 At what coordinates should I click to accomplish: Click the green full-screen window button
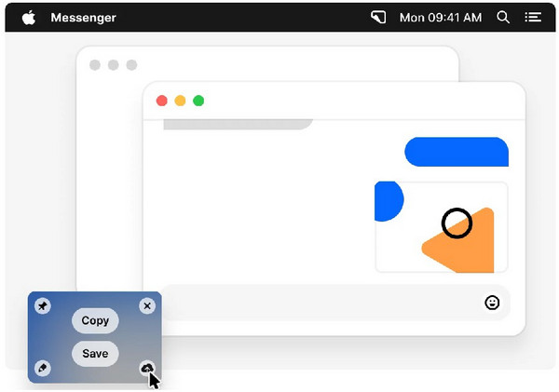[x=198, y=101]
